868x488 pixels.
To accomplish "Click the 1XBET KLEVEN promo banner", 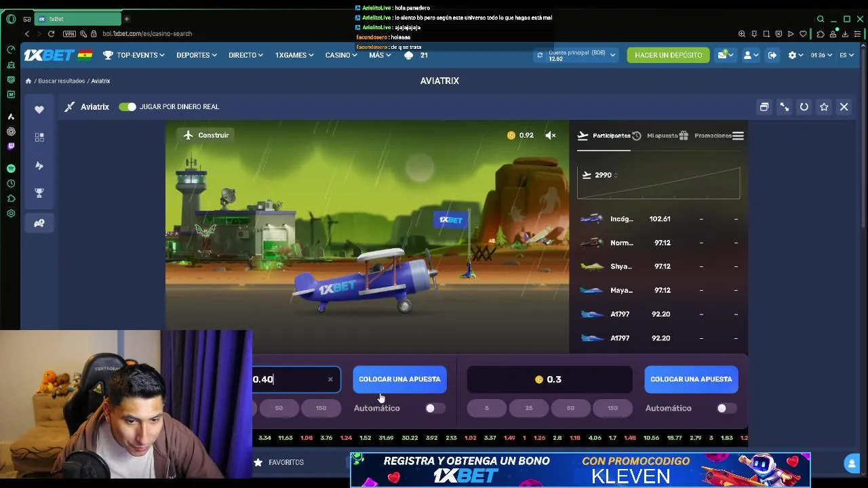I will point(580,470).
